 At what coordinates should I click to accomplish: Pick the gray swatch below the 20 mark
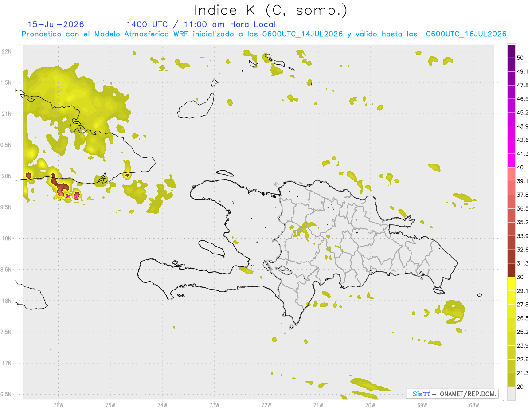(x=511, y=393)
